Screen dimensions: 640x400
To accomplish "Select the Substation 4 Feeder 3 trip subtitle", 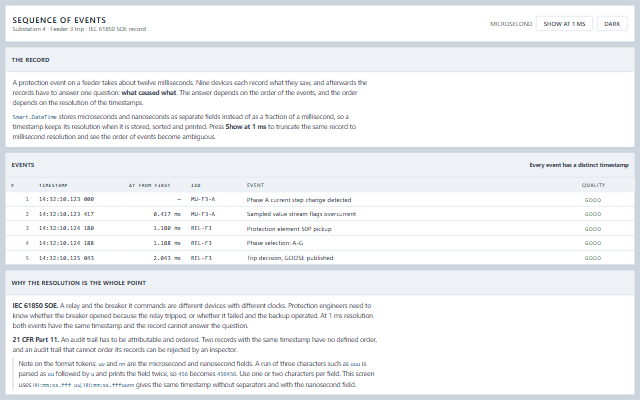I will point(79,29).
